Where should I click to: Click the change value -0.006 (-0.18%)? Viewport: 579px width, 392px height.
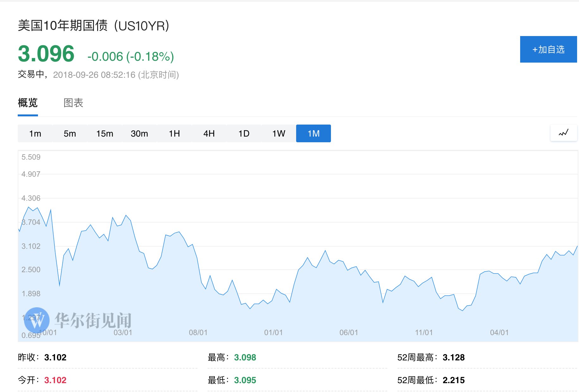click(x=131, y=57)
